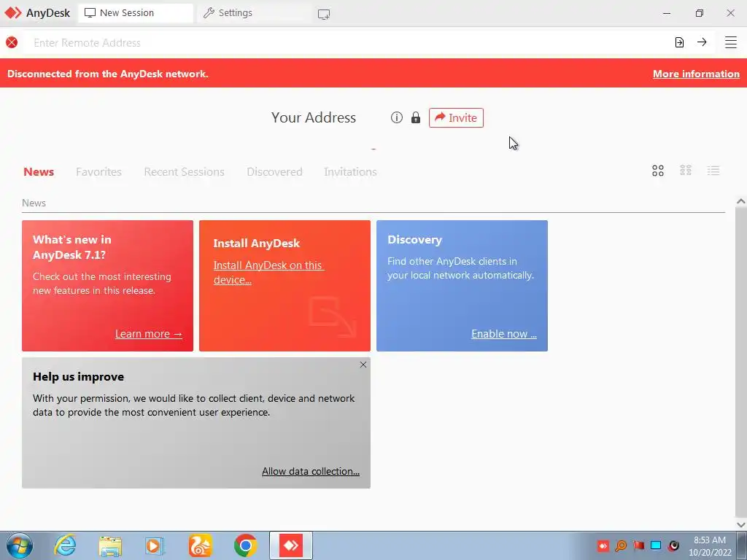Viewport: 747px width, 560px height.
Task: Click the Show desktop strip beside the clock
Action: (741, 545)
